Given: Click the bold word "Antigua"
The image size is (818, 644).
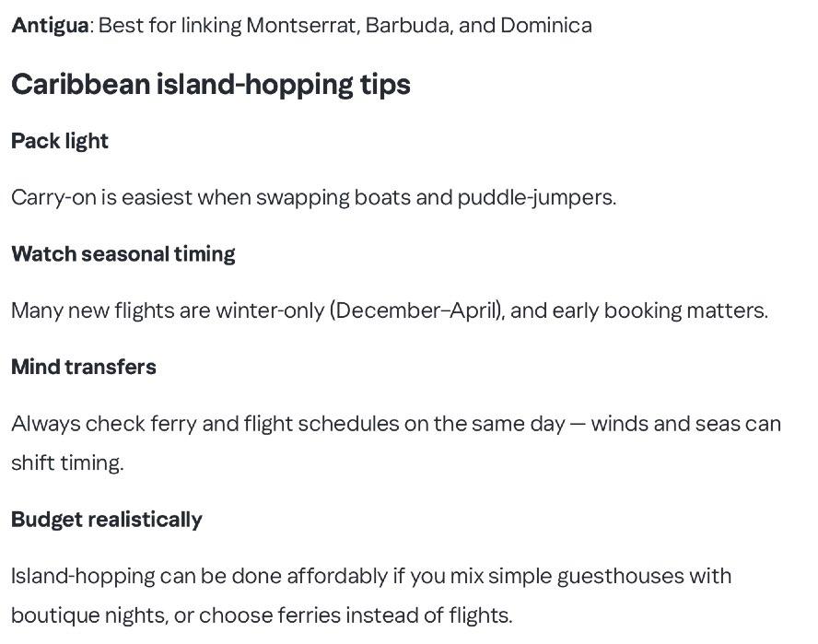Looking at the screenshot, I should tap(50, 25).
